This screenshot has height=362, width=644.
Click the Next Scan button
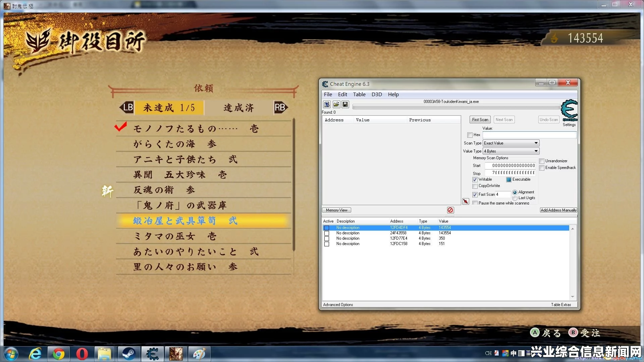(x=504, y=120)
